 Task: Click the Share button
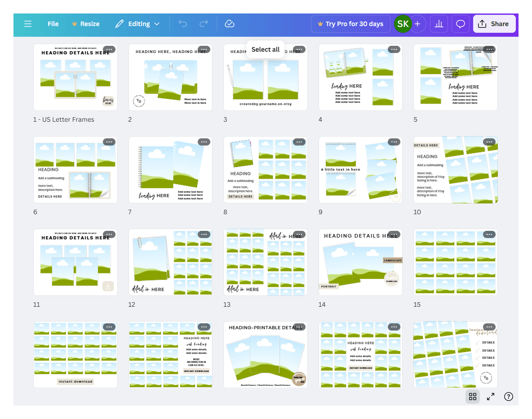pos(494,24)
